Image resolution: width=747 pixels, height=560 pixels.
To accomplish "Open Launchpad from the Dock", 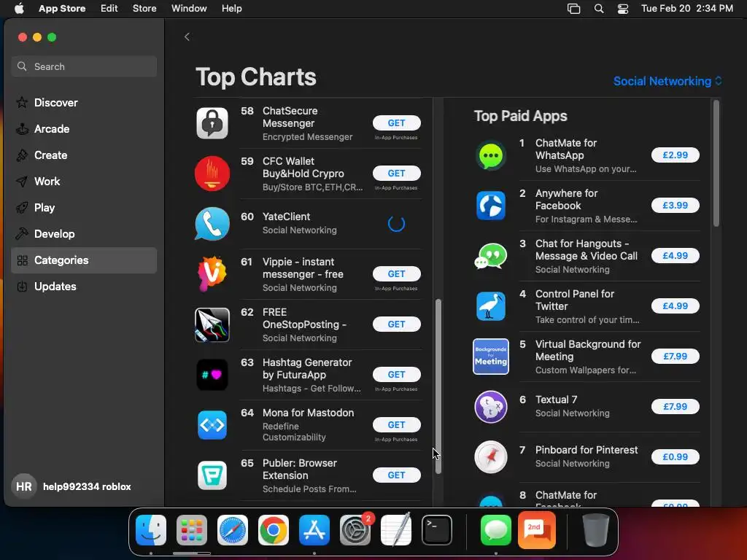I will tap(192, 529).
